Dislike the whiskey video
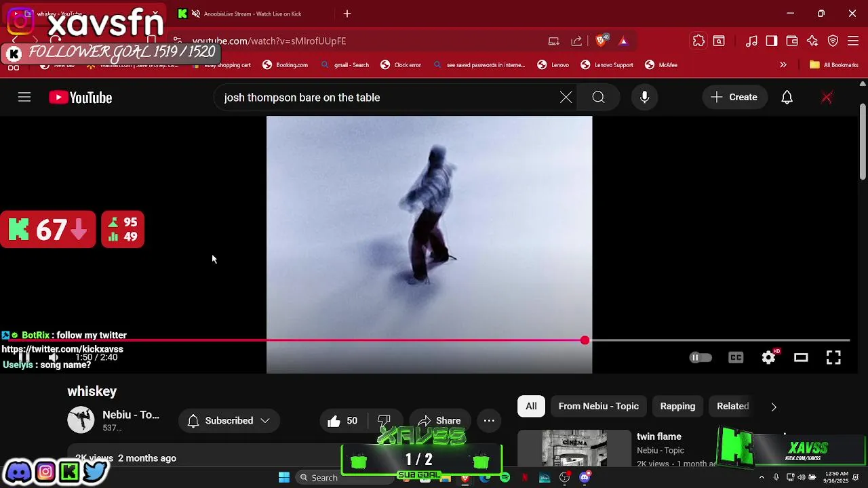 click(384, 421)
